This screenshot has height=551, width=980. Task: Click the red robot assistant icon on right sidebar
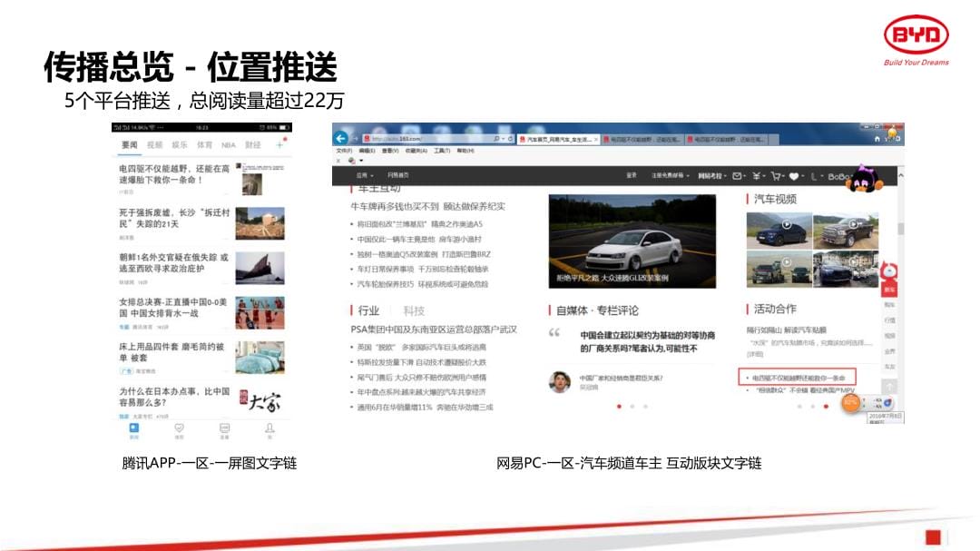coord(888,271)
